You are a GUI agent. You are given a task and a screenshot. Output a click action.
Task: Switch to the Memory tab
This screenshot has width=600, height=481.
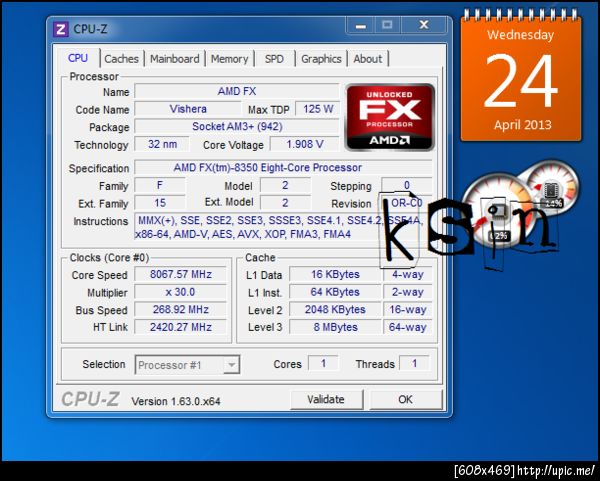point(229,59)
